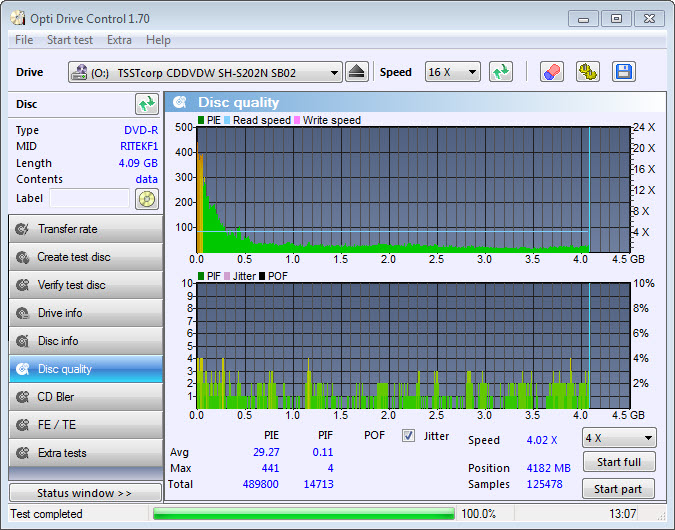Image resolution: width=675 pixels, height=530 pixels.
Task: Click the Jitter legend swatch on lower chart
Action: pos(227,276)
